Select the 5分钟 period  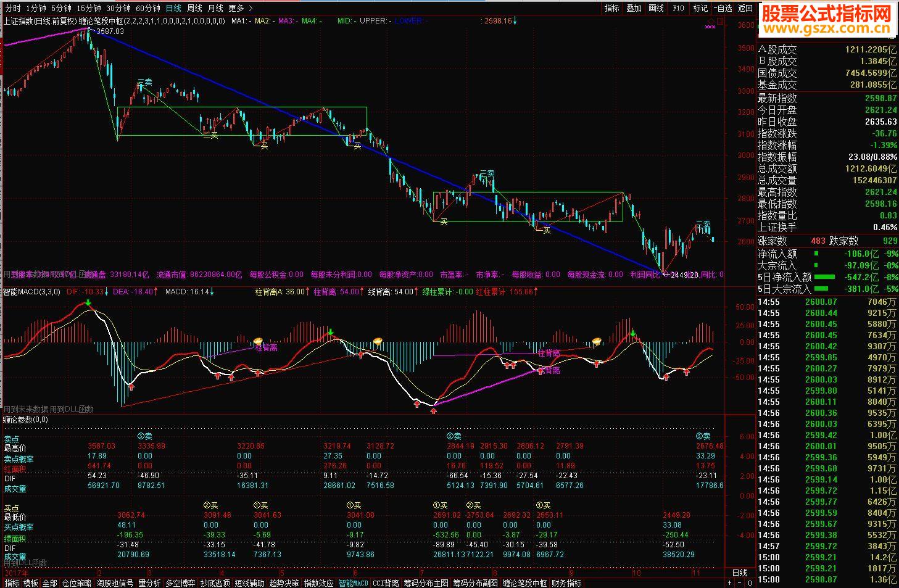point(60,8)
